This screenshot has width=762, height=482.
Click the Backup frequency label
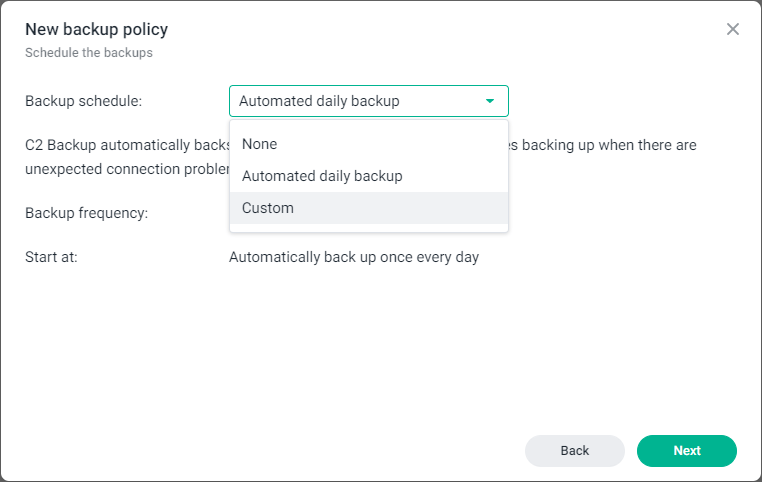86,213
